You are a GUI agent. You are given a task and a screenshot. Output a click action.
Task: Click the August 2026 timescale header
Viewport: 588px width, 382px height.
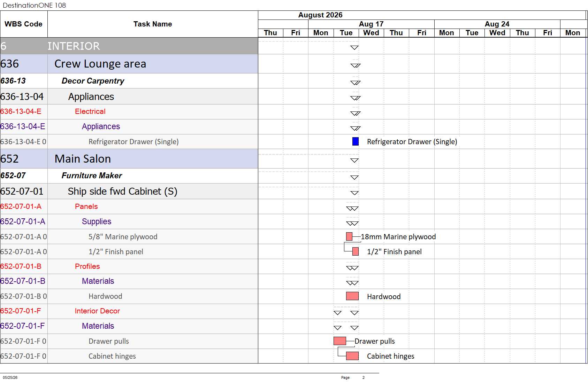click(320, 15)
